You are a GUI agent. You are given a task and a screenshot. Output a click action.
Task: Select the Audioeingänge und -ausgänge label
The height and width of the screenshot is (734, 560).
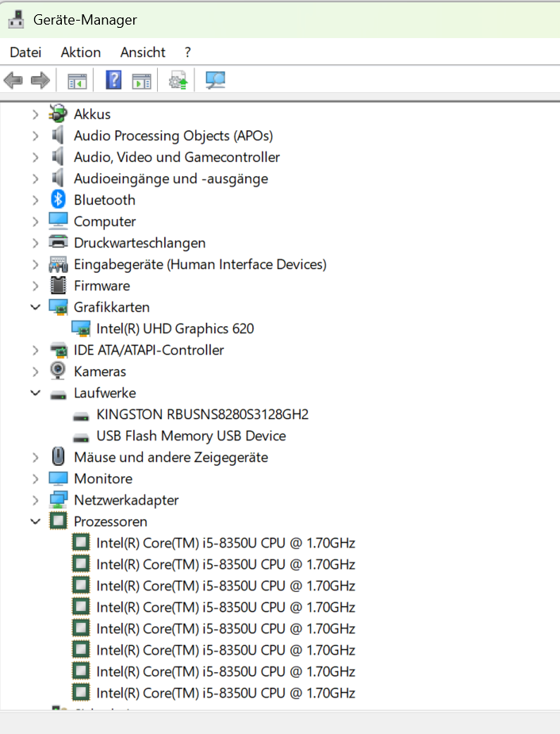tap(171, 179)
